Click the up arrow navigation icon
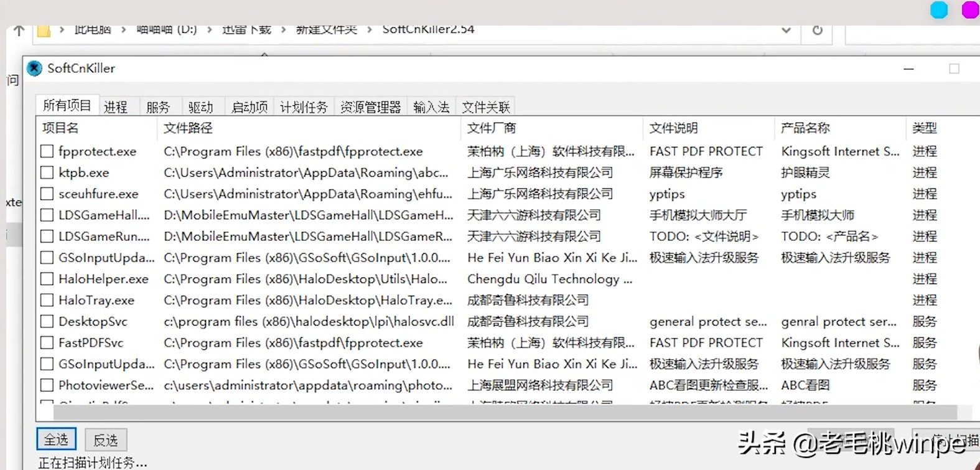This screenshot has height=470, width=980. point(19,31)
